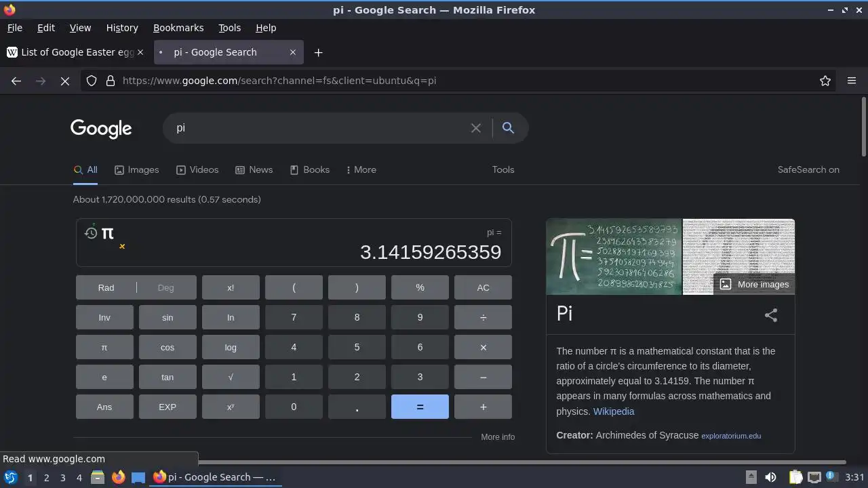Click the vertical page scrollbar
The image size is (868, 488).
pyautogui.click(x=863, y=127)
